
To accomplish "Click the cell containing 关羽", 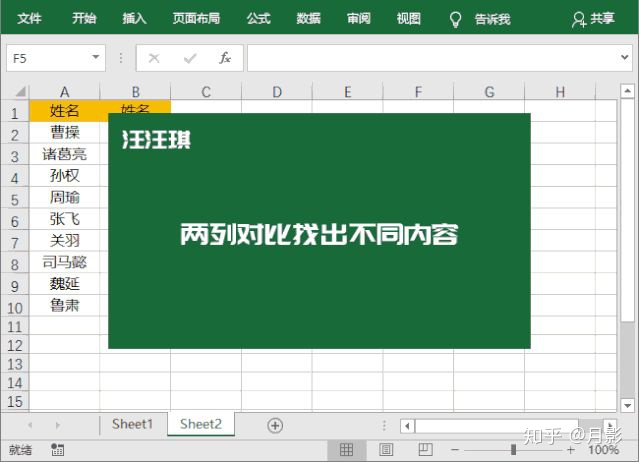I will pyautogui.click(x=64, y=240).
